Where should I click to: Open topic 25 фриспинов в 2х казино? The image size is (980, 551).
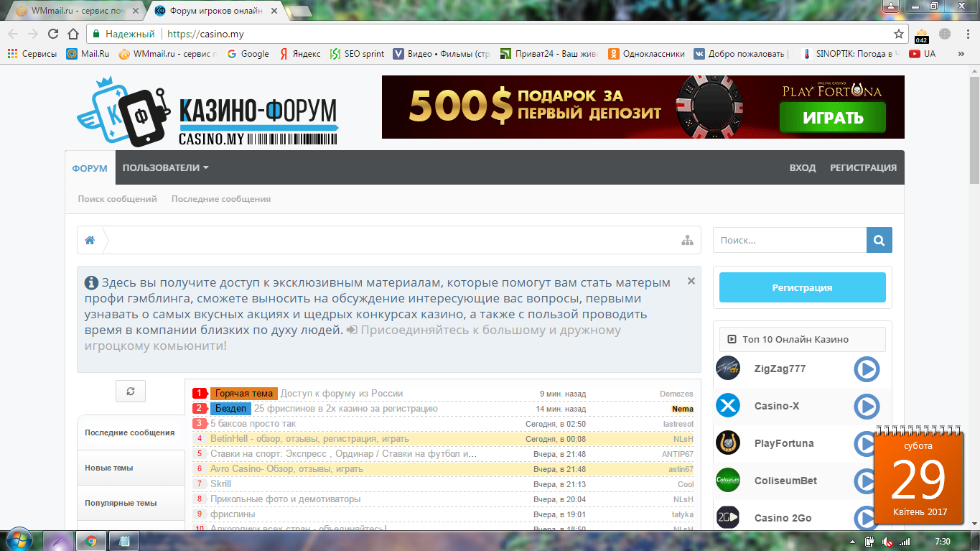pos(346,409)
